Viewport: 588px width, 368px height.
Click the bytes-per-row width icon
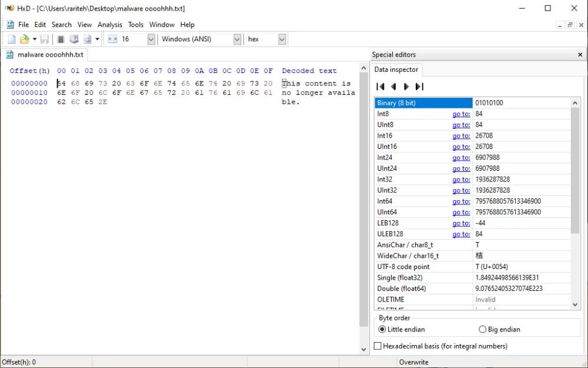(112, 39)
